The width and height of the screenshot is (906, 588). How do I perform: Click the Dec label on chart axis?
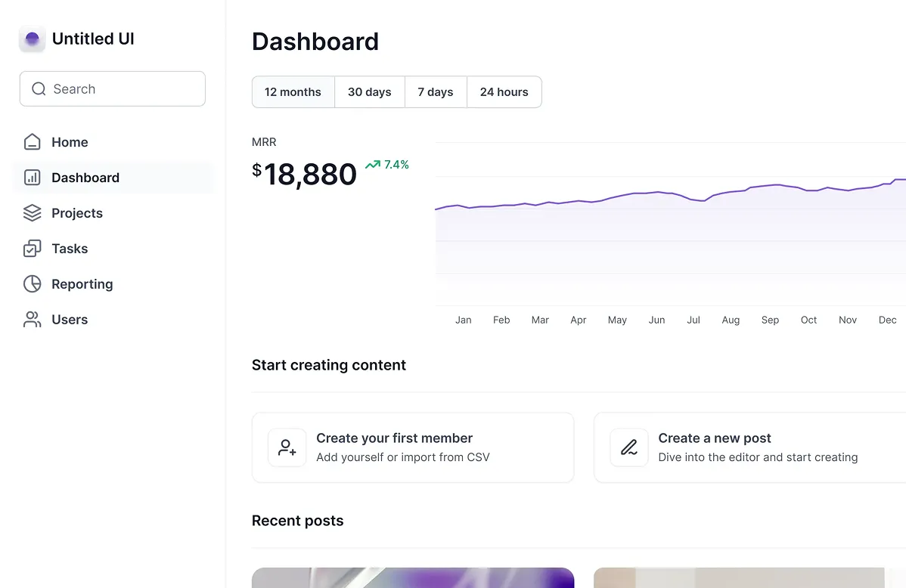[888, 320]
